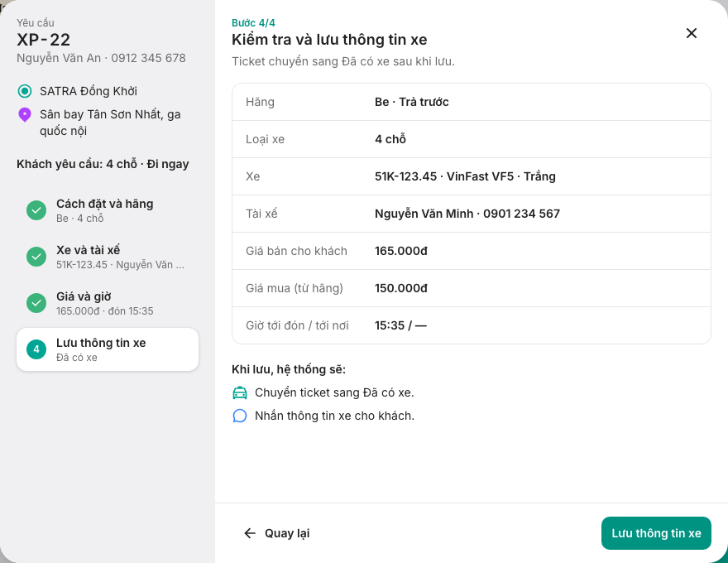
Task: Click the purple destination pin icon
Action: pyautogui.click(x=25, y=115)
